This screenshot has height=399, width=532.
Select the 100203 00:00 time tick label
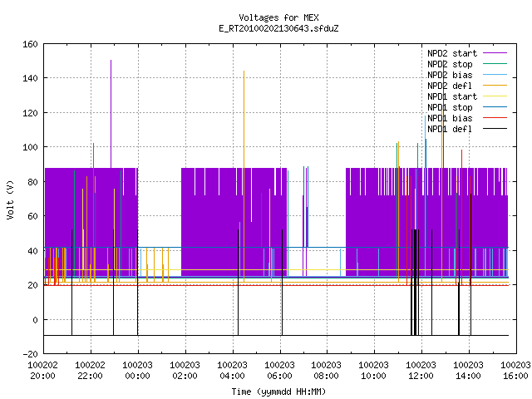[137, 371]
